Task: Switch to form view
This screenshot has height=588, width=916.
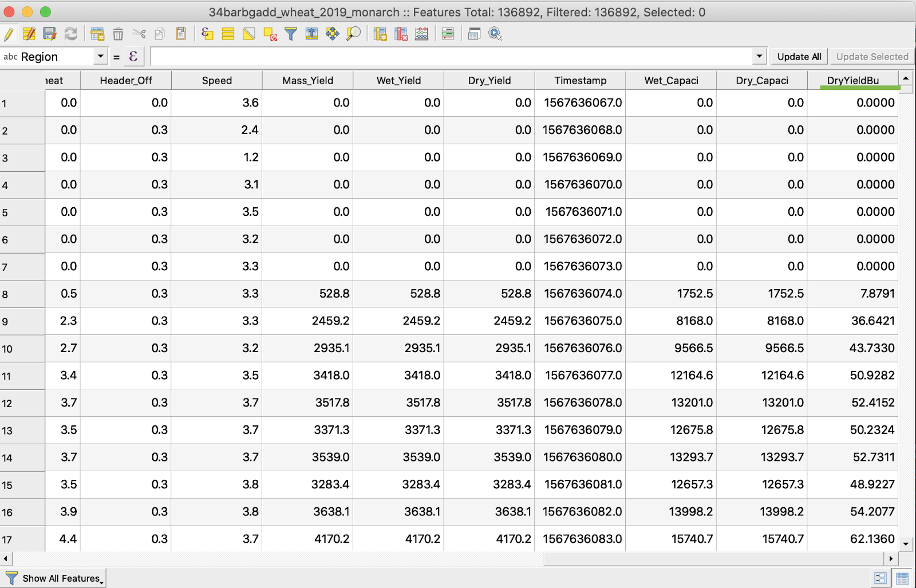Action: [881, 578]
